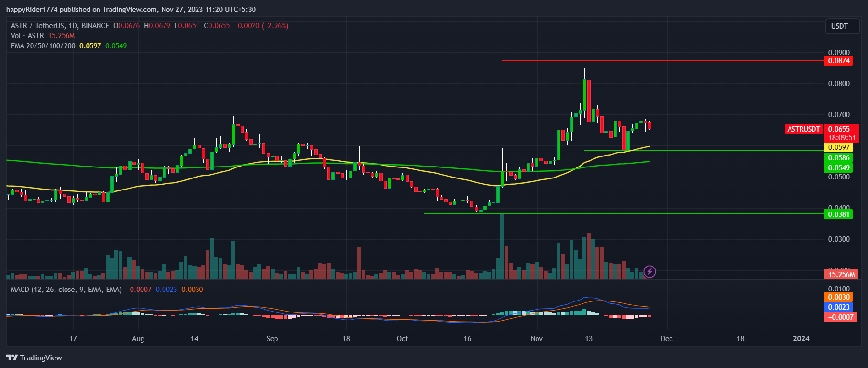Click the TradingView logo at bottom left
This screenshot has width=868, height=368.
click(x=34, y=357)
